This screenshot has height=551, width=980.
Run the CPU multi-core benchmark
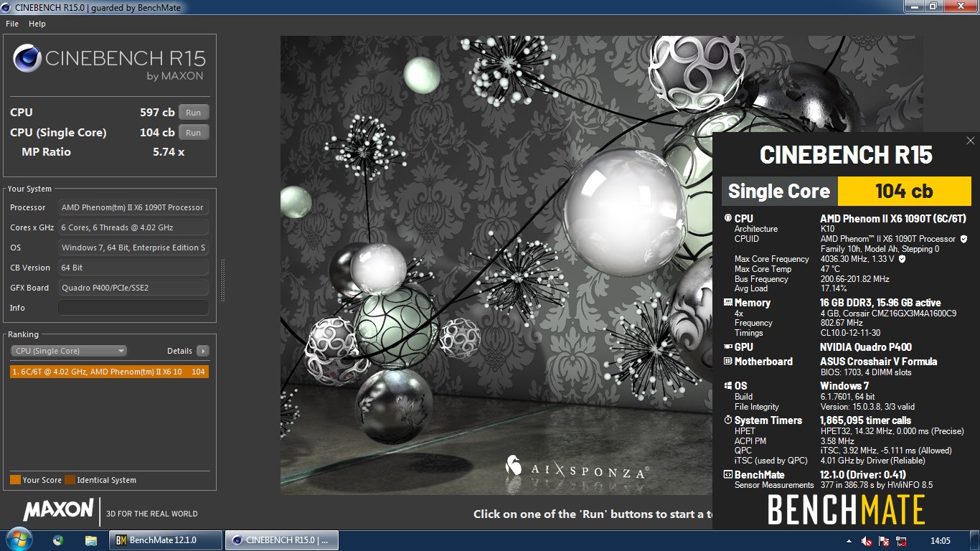[x=194, y=112]
